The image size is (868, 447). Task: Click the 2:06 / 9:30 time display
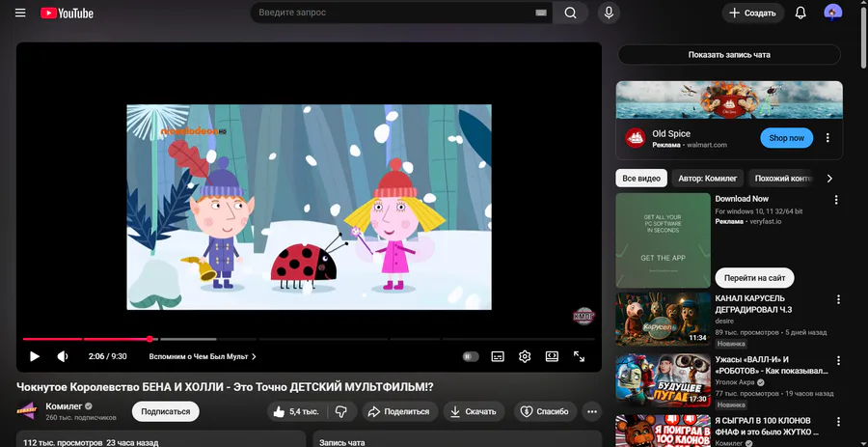click(x=107, y=356)
